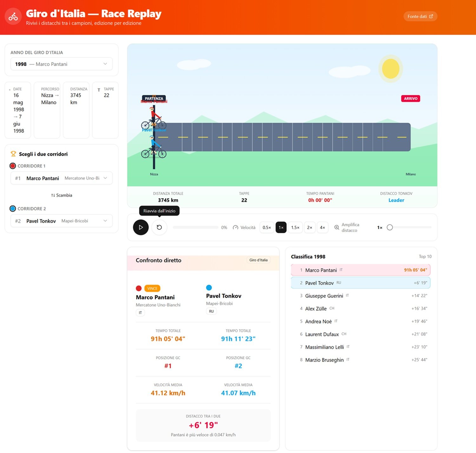Open the 1998 year dropdown

(x=62, y=64)
